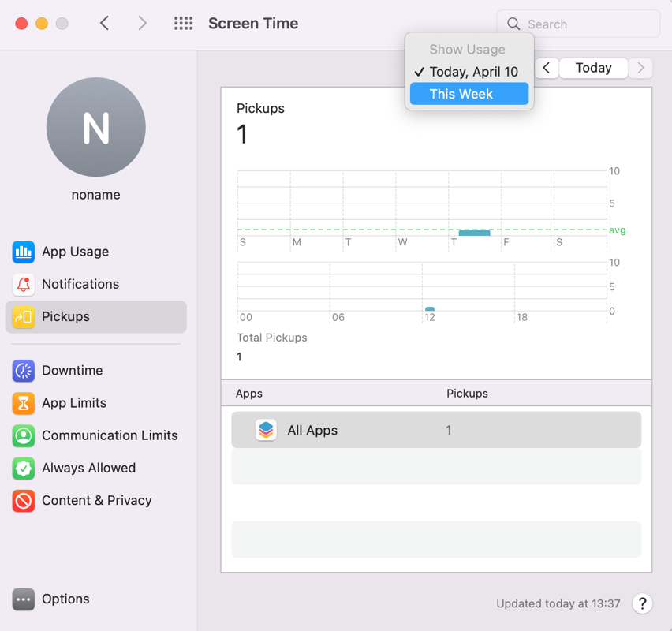The image size is (672, 631).
Task: Show all preferences grid icon
Action: [x=184, y=24]
